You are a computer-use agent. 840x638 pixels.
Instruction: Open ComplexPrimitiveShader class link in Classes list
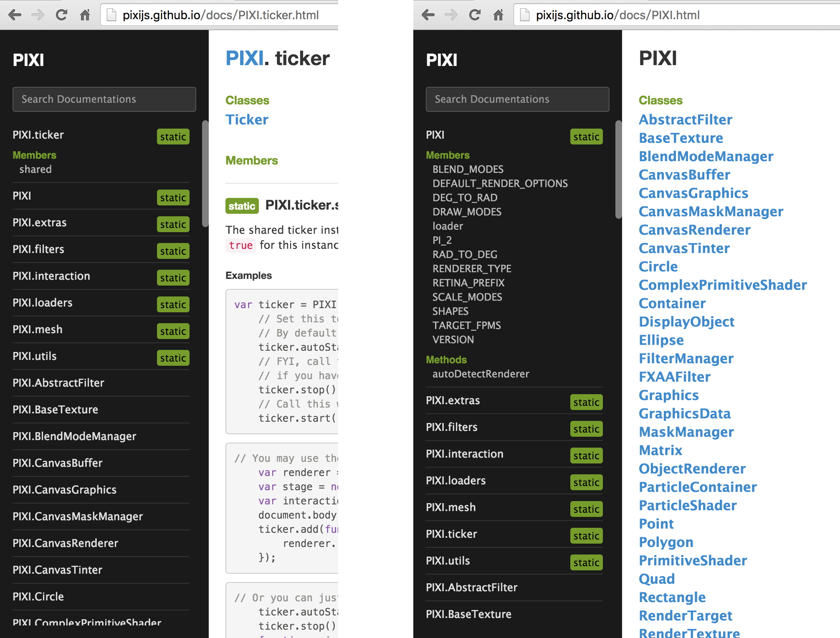click(723, 285)
